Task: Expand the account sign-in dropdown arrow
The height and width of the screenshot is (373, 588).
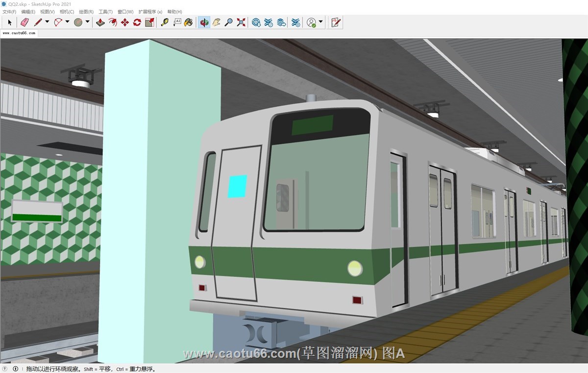Action: (x=320, y=22)
